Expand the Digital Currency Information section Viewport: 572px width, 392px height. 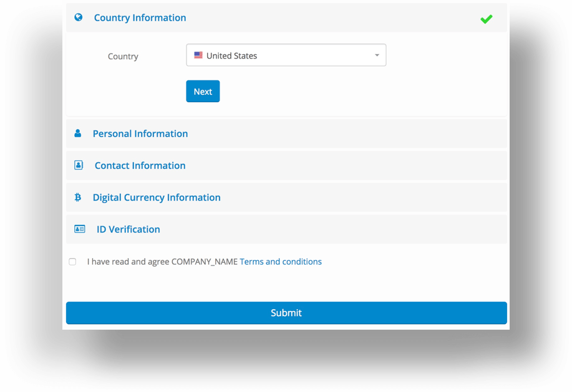click(286, 198)
